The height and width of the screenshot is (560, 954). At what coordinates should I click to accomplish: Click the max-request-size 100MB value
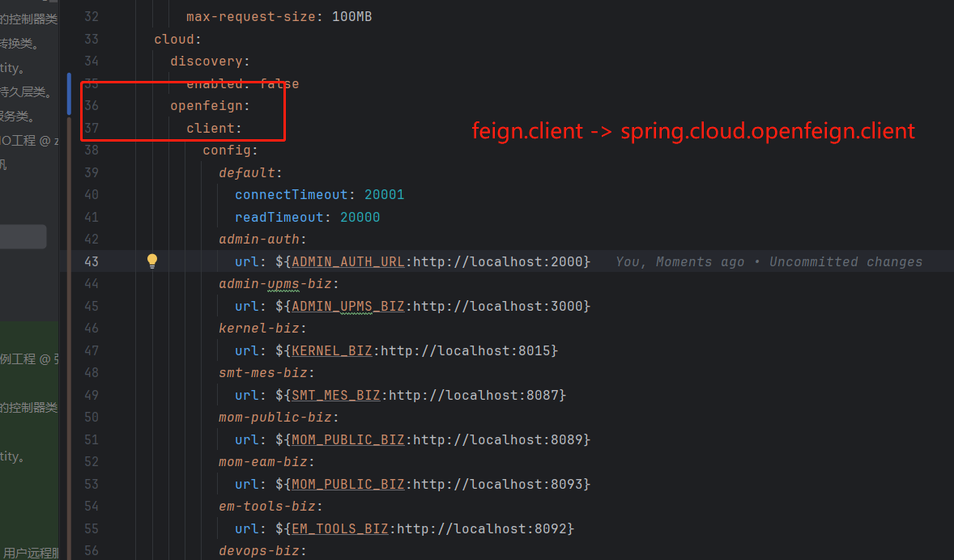[351, 16]
